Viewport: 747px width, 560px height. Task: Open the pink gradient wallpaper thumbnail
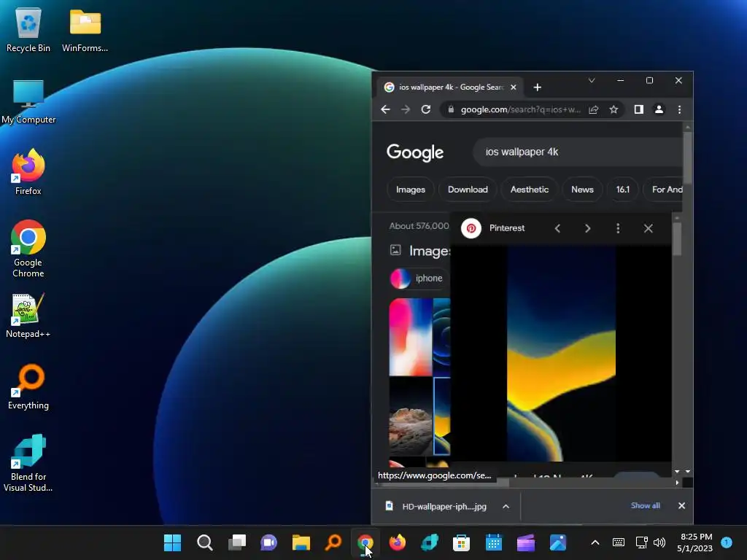click(x=411, y=337)
